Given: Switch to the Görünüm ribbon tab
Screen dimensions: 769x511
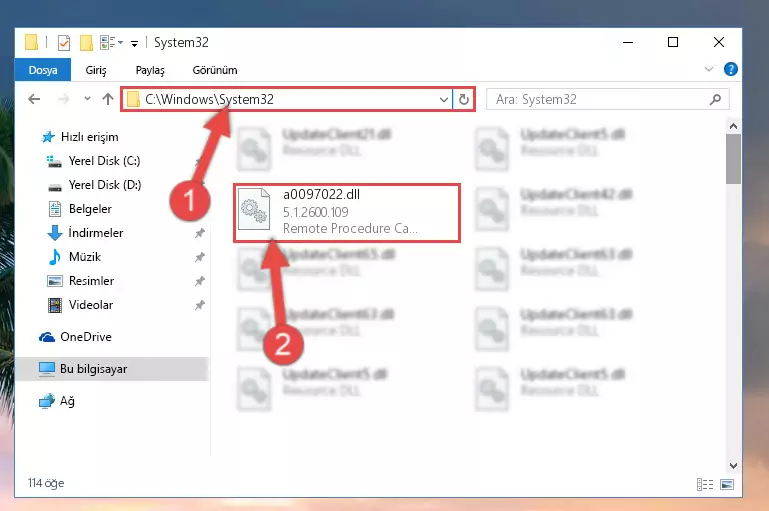Looking at the screenshot, I should pos(215,70).
